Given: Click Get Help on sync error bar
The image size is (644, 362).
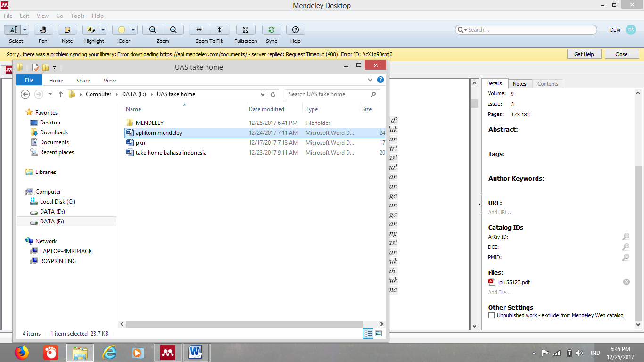Looking at the screenshot, I should [x=584, y=54].
